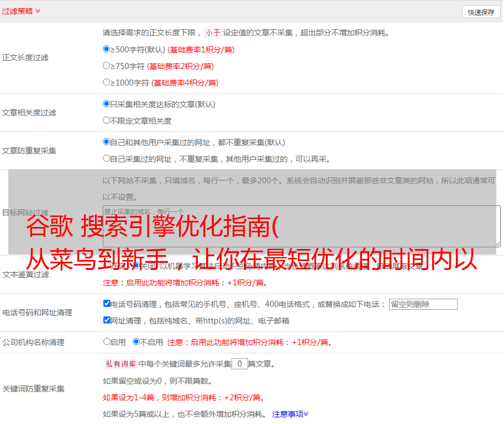The height and width of the screenshot is (424, 504).
Task: Click the 快速保存 button
Action: tap(481, 12)
